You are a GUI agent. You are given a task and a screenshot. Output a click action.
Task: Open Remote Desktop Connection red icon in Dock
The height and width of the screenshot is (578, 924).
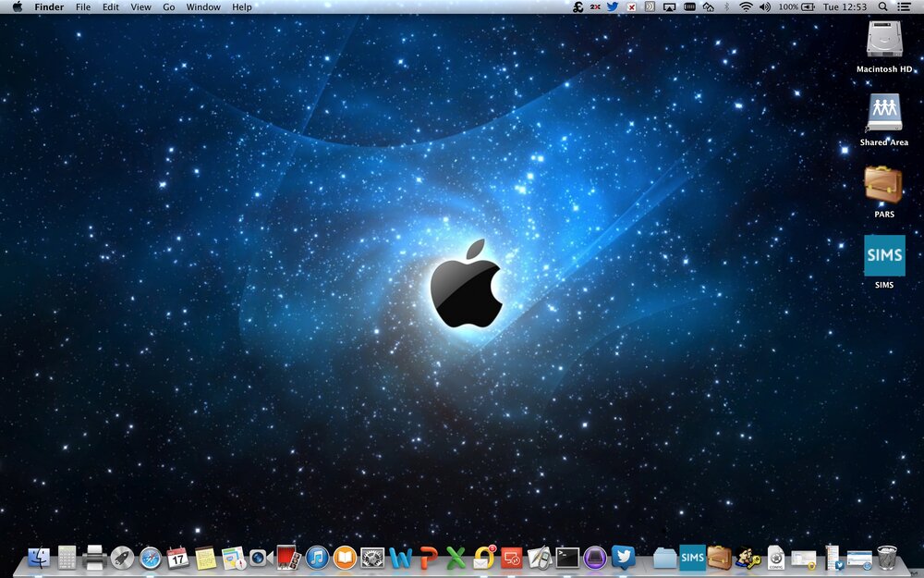(512, 558)
